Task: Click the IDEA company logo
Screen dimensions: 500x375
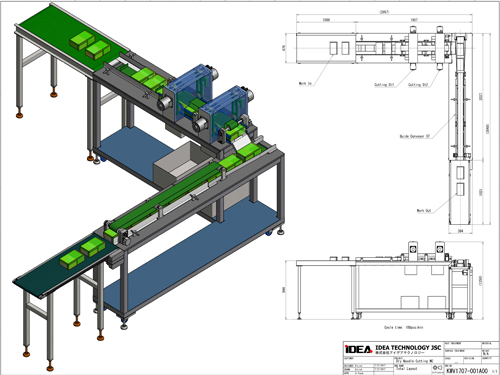Action: 359,349
